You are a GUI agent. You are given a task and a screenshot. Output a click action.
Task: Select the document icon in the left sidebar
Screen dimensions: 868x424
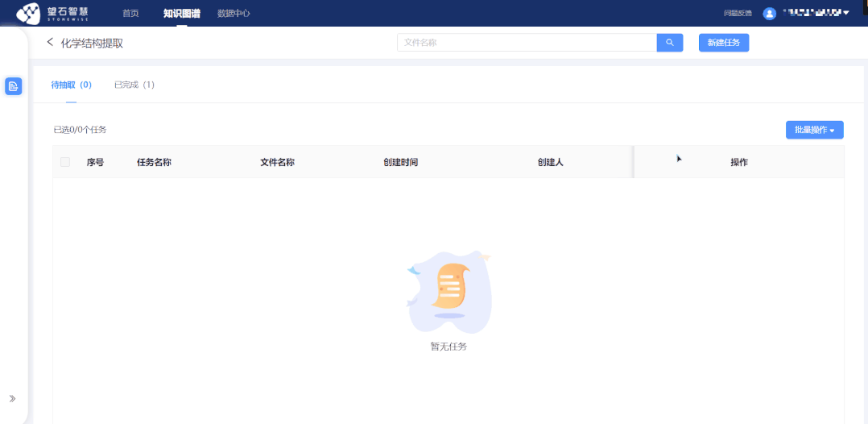coord(14,86)
